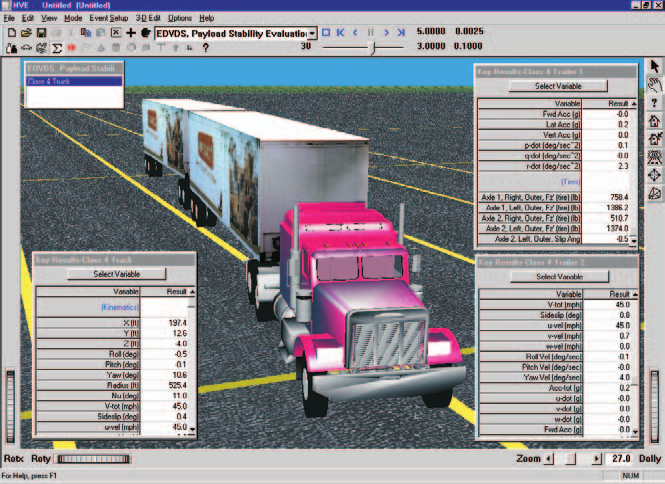The height and width of the screenshot is (484, 665).
Task: Select Class 4 Truck list item
Action: coord(74,81)
